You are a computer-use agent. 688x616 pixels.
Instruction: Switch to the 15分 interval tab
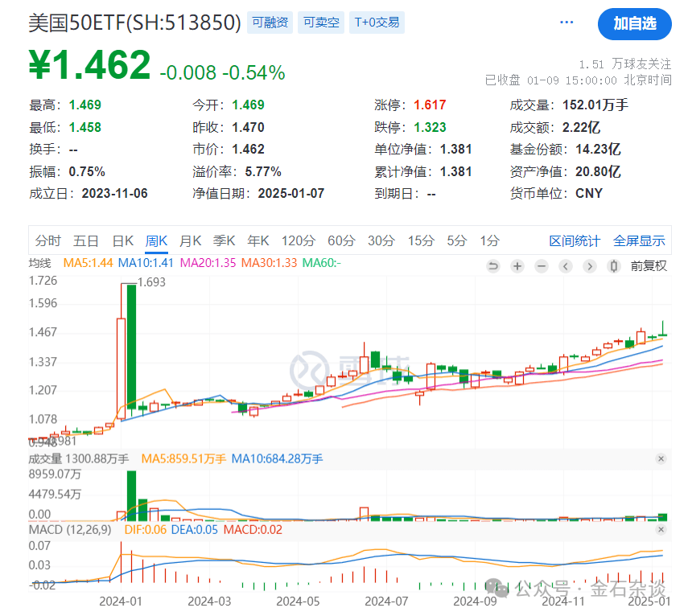421,240
